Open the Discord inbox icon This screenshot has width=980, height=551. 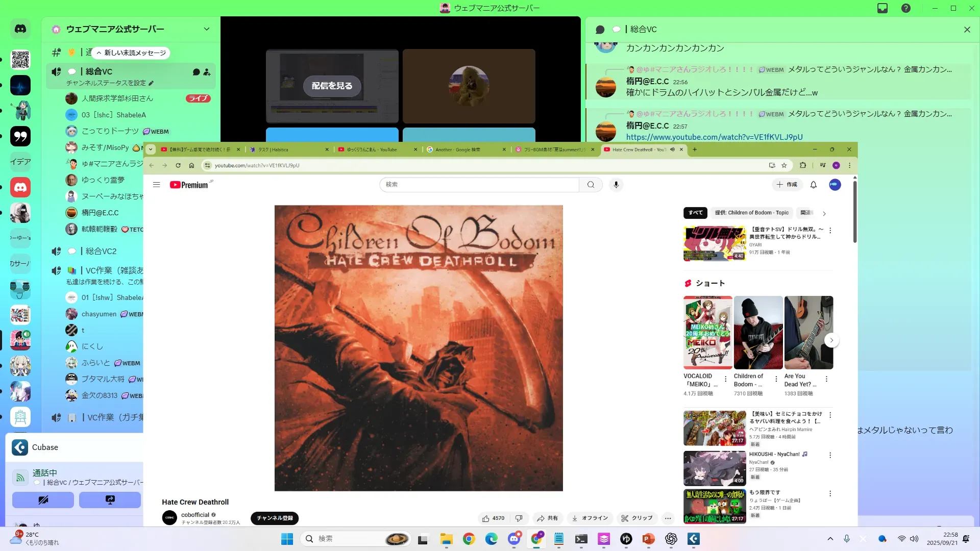(x=883, y=8)
